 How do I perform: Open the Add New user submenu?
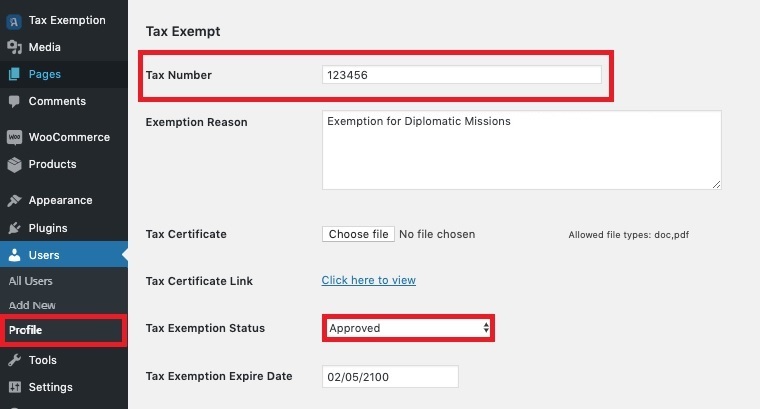coord(32,305)
